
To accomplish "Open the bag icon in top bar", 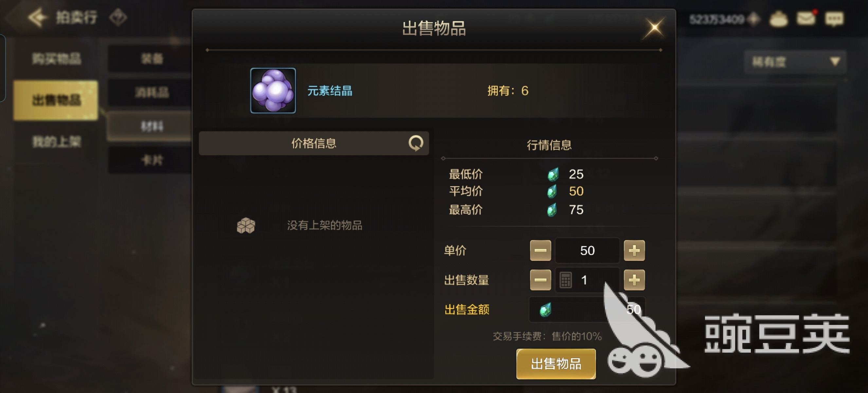I will (x=778, y=19).
